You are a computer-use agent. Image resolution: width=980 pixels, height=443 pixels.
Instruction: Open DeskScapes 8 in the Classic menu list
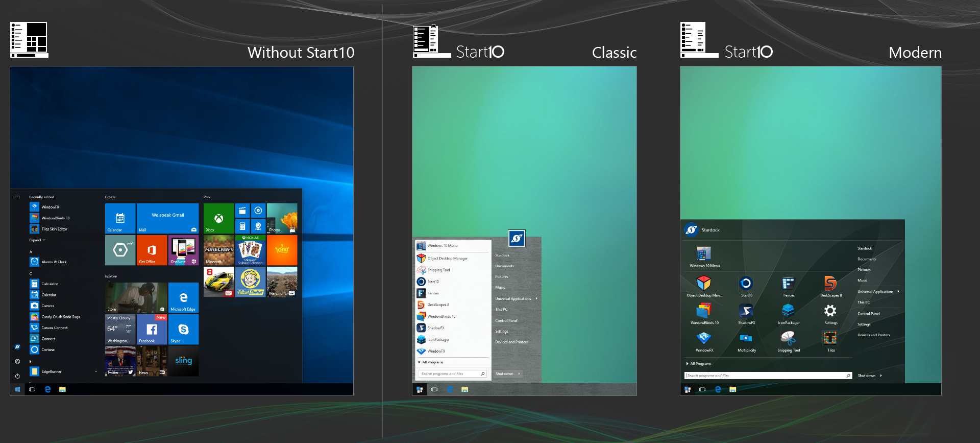[438, 305]
